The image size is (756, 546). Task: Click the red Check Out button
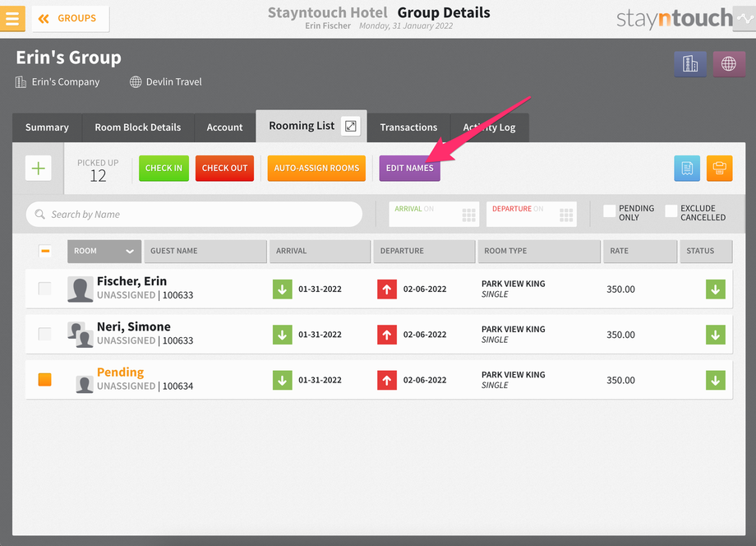click(x=224, y=169)
